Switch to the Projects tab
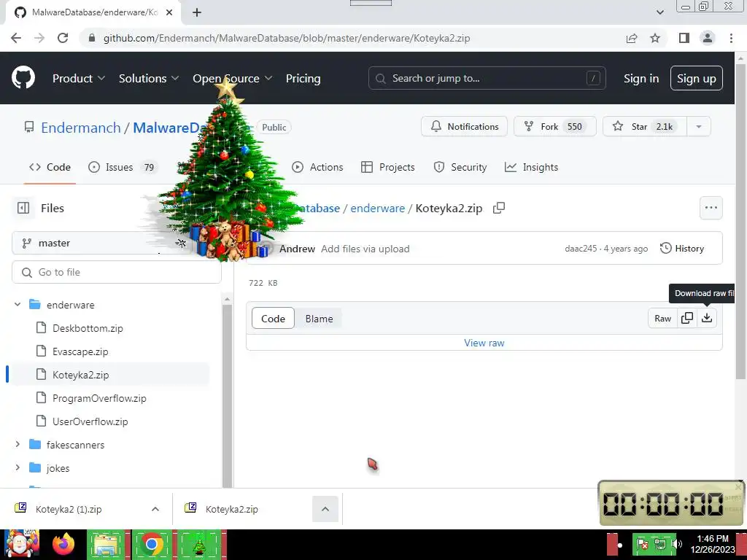Image resolution: width=747 pixels, height=560 pixels. tap(388, 167)
